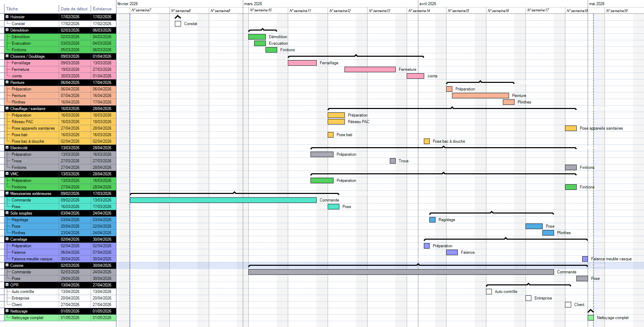Select the Constat milestone box in the chart
This screenshot has width=644, height=327.
[178, 24]
